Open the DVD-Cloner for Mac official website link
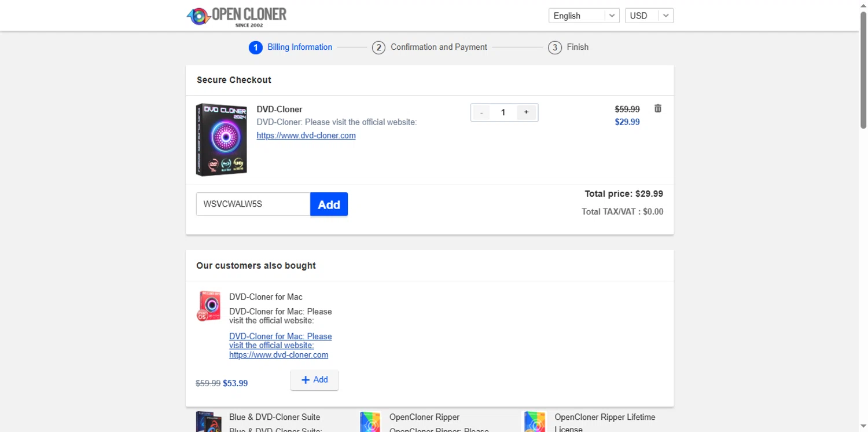 pyautogui.click(x=281, y=346)
